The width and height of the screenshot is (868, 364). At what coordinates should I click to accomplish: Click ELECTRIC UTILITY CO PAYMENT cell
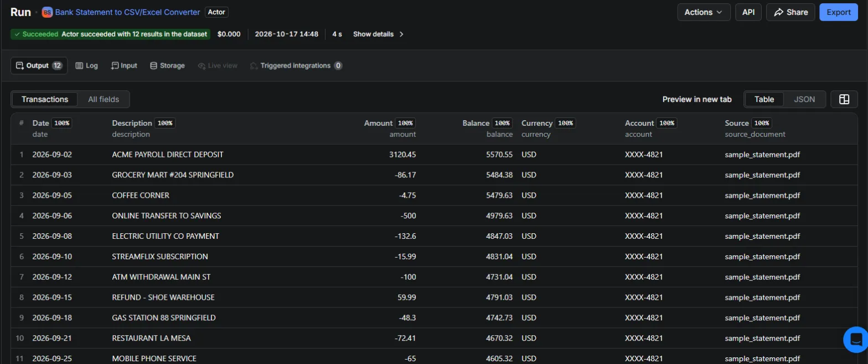point(166,236)
